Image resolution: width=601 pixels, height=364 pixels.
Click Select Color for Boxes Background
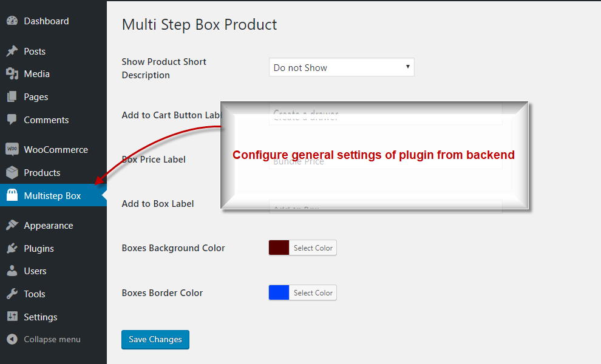click(313, 248)
